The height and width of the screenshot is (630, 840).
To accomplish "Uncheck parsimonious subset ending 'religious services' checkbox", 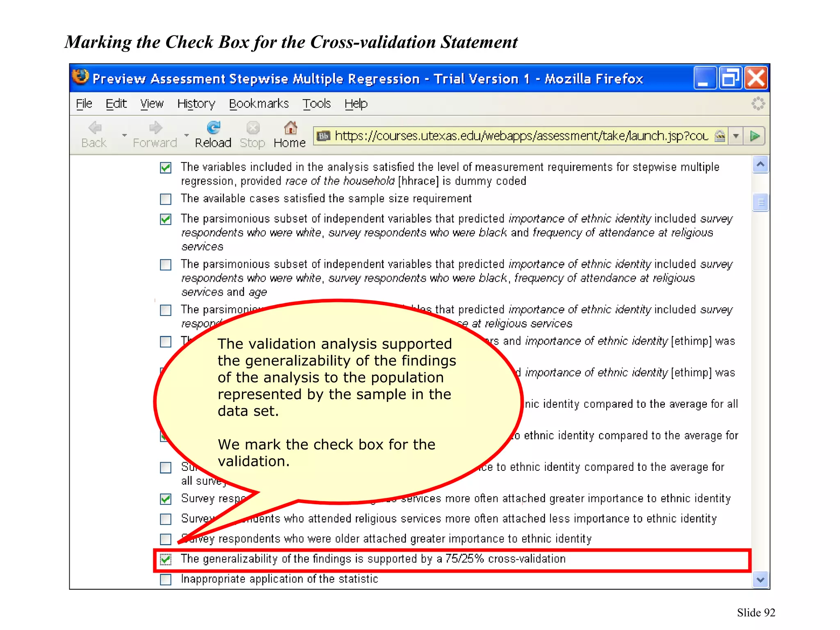I will (x=166, y=219).
